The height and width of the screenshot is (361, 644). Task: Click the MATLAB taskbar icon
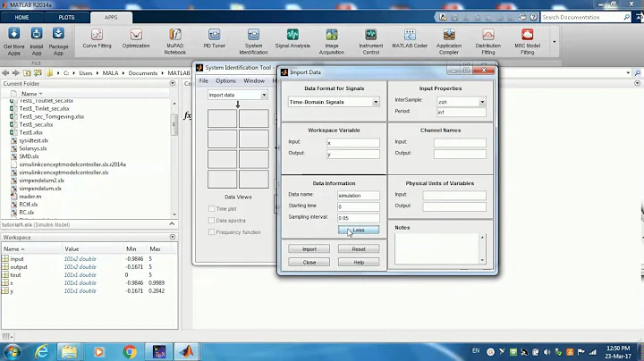pos(187,352)
